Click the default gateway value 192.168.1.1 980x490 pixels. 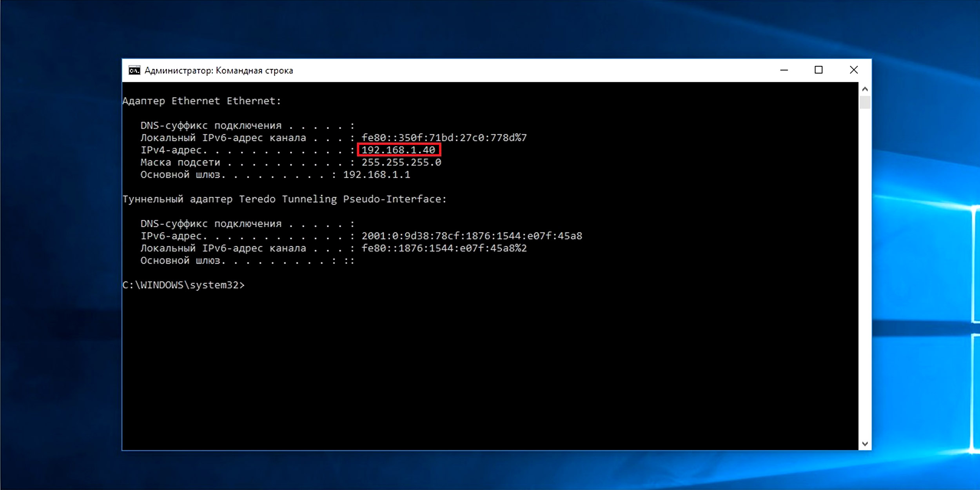(x=376, y=175)
